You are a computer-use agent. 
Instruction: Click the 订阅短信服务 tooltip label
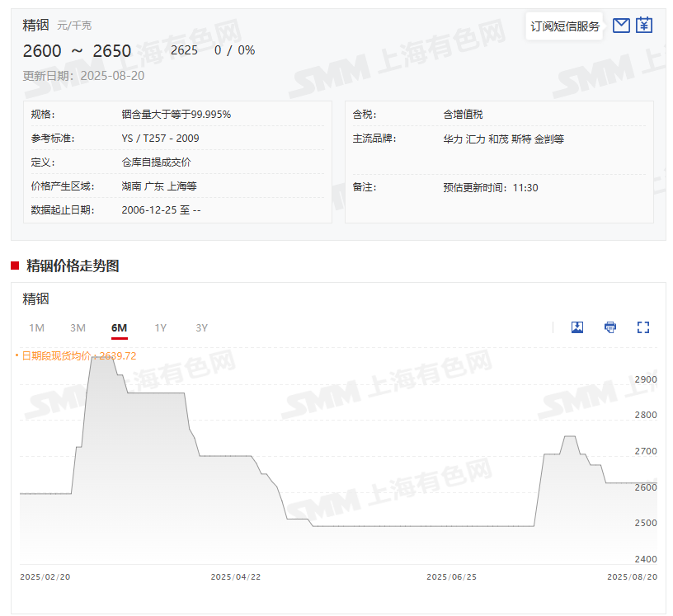565,26
